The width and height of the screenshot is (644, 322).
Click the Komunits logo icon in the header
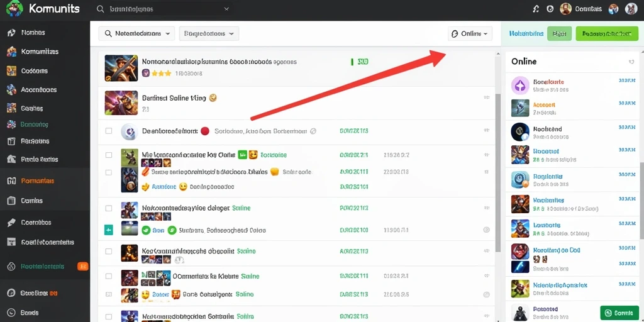click(x=15, y=9)
